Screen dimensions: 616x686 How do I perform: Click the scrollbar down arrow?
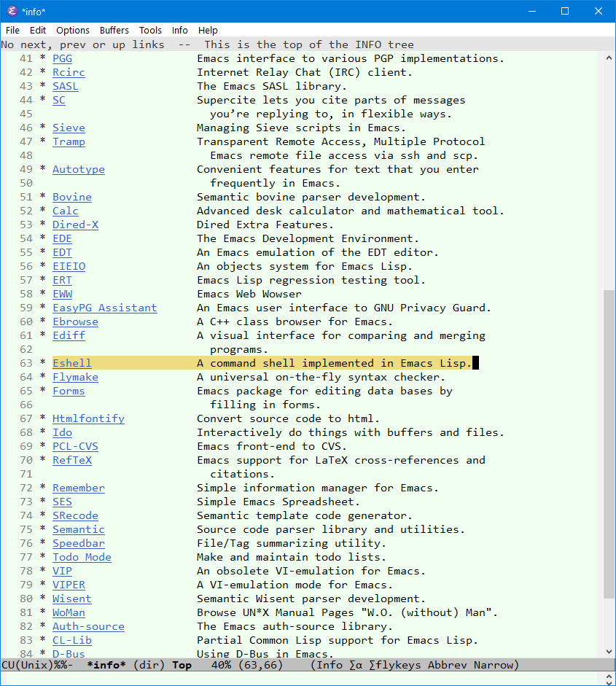(609, 652)
